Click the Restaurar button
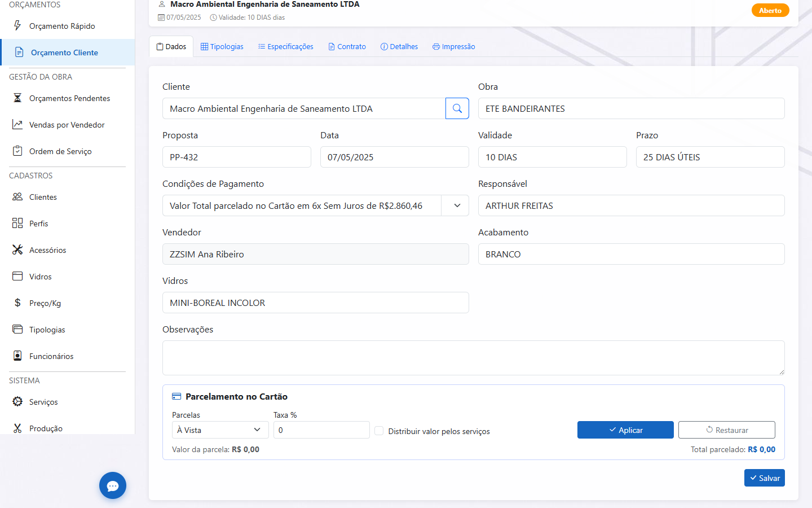Viewport: 812px width, 508px height. [727, 430]
